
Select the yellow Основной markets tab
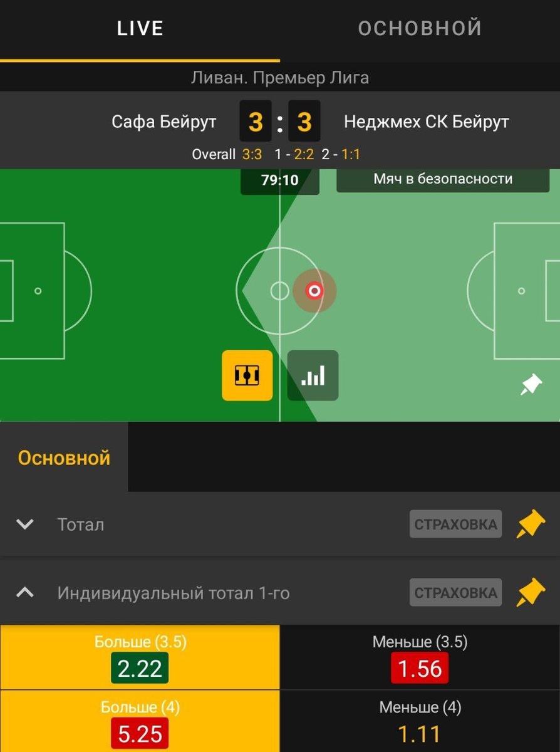point(64,457)
